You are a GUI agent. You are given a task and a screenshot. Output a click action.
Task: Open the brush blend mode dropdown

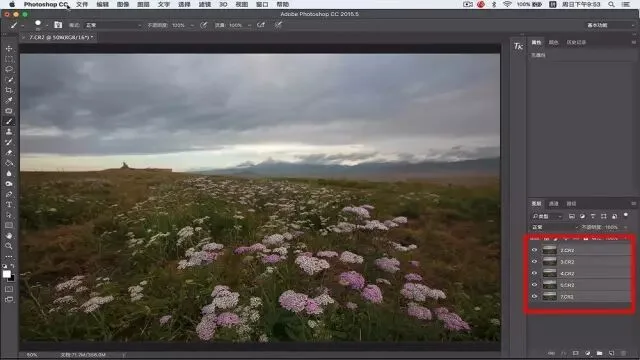coord(113,25)
